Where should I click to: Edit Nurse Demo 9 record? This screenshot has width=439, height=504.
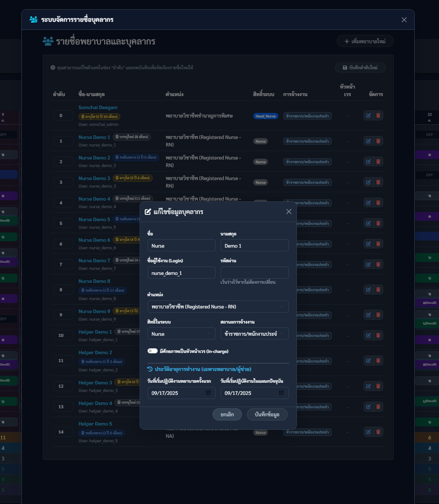(369, 315)
